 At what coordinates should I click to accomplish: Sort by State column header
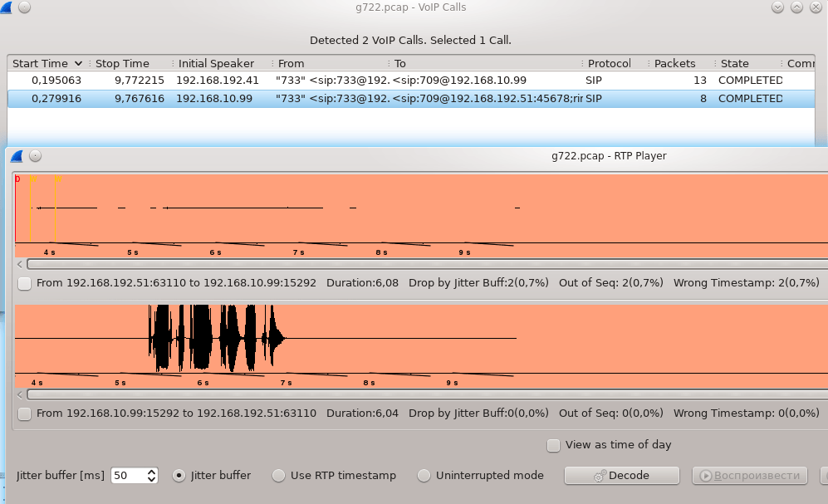[747, 63]
